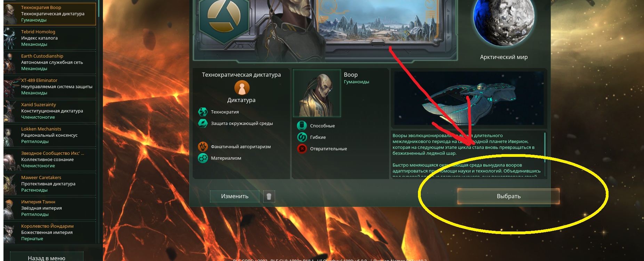Select Maweer Caretakers empire entry
644x261 pixels.
[50, 184]
